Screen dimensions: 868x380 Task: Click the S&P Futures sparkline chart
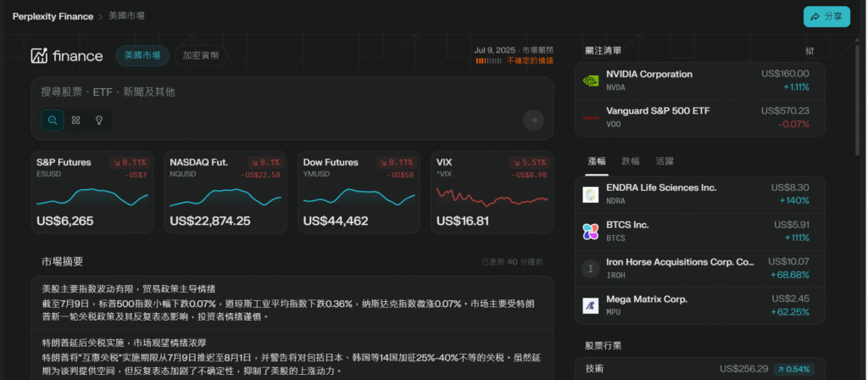[x=92, y=198]
